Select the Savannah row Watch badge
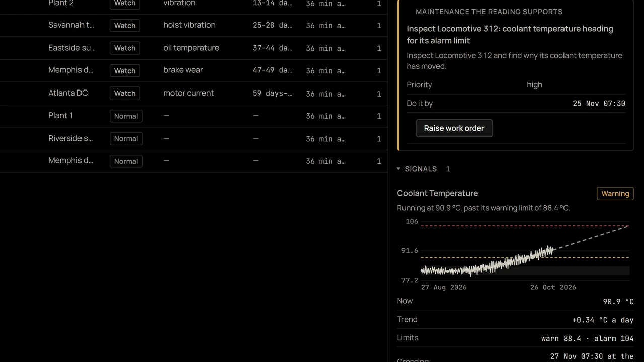The image size is (644, 362). coord(125,25)
